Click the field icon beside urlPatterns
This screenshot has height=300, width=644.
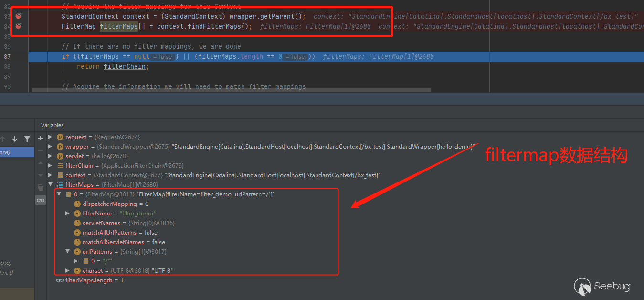coord(77,252)
